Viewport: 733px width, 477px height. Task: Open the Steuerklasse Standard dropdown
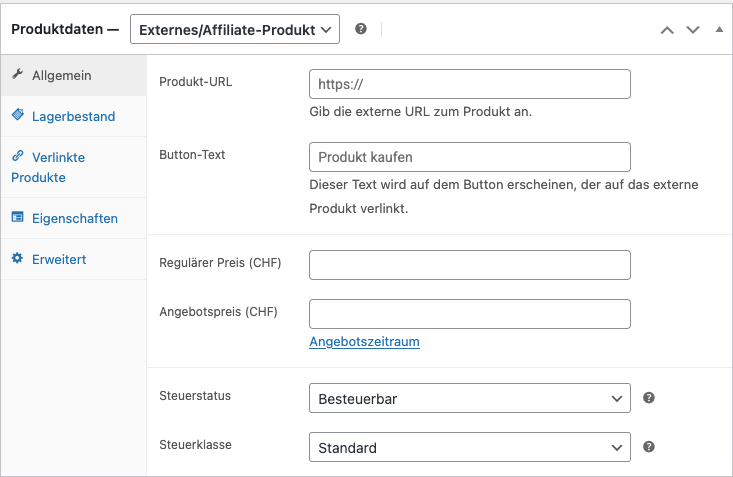(x=470, y=448)
